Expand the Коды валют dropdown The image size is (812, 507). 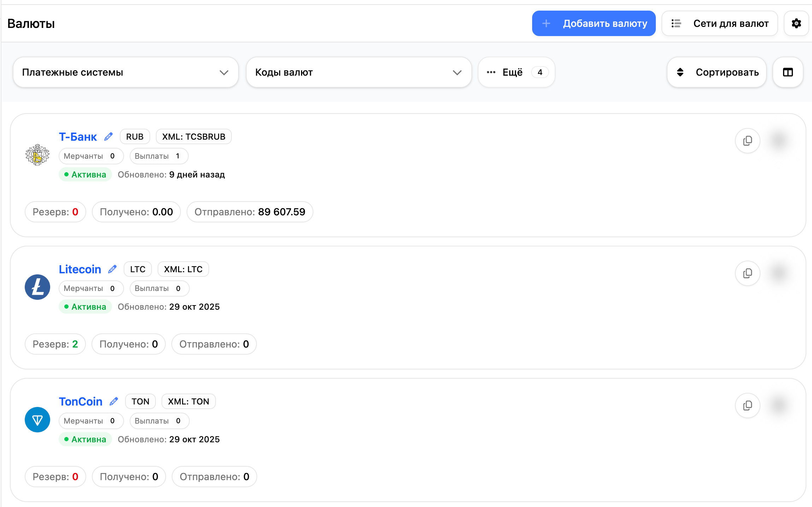point(358,72)
